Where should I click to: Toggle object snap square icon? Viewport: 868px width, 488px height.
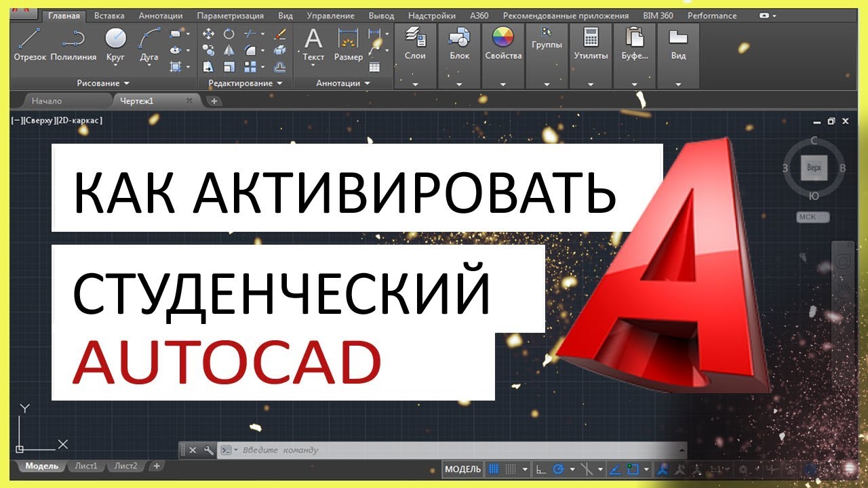coord(633,469)
